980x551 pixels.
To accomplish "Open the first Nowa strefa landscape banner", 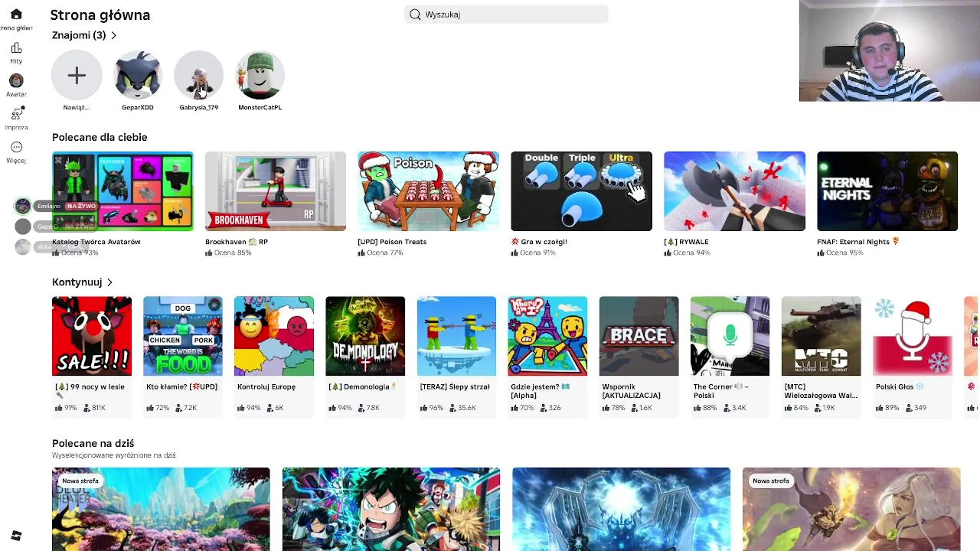I will tap(161, 509).
